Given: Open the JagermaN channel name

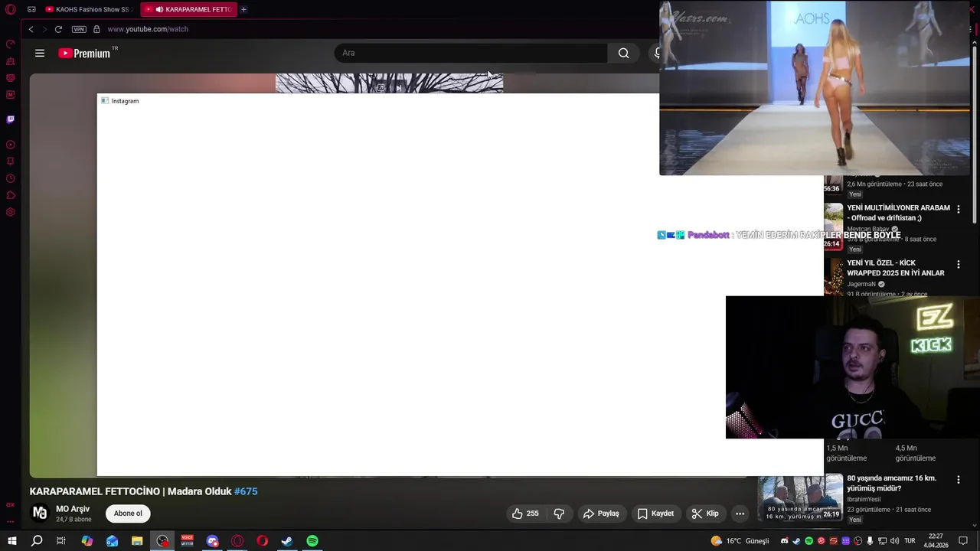Looking at the screenshot, I should (861, 284).
